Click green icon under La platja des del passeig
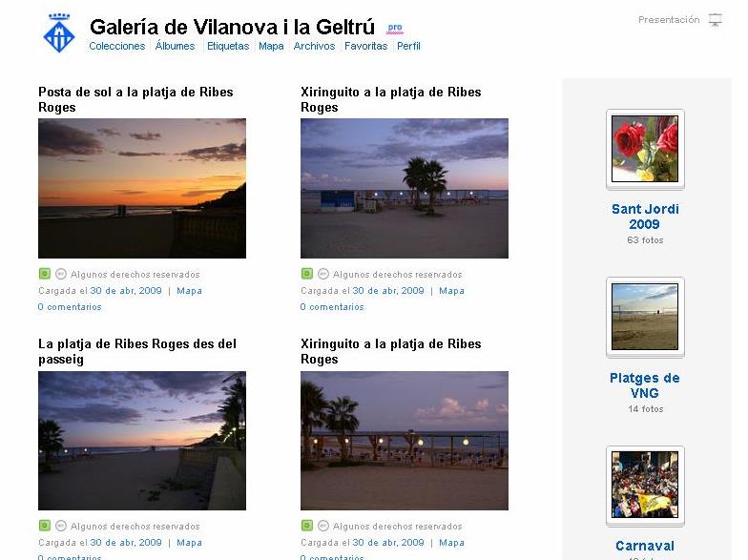This screenshot has width=748, height=560. pyautogui.click(x=44, y=526)
